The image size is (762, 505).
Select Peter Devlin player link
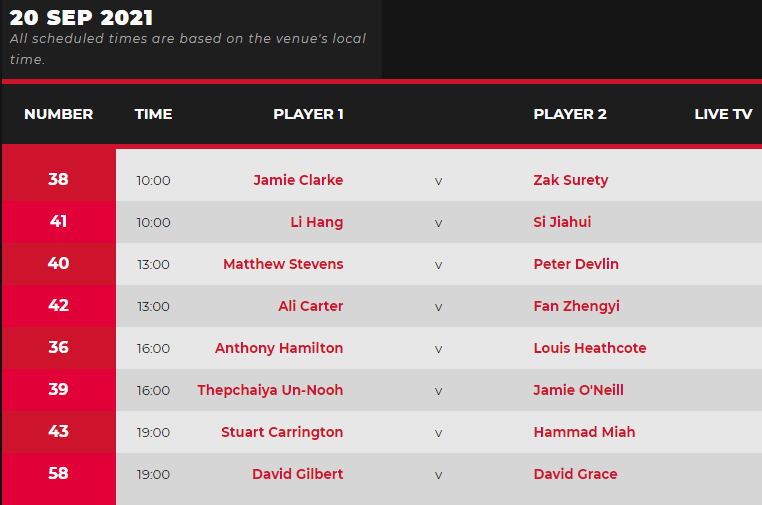click(x=576, y=264)
